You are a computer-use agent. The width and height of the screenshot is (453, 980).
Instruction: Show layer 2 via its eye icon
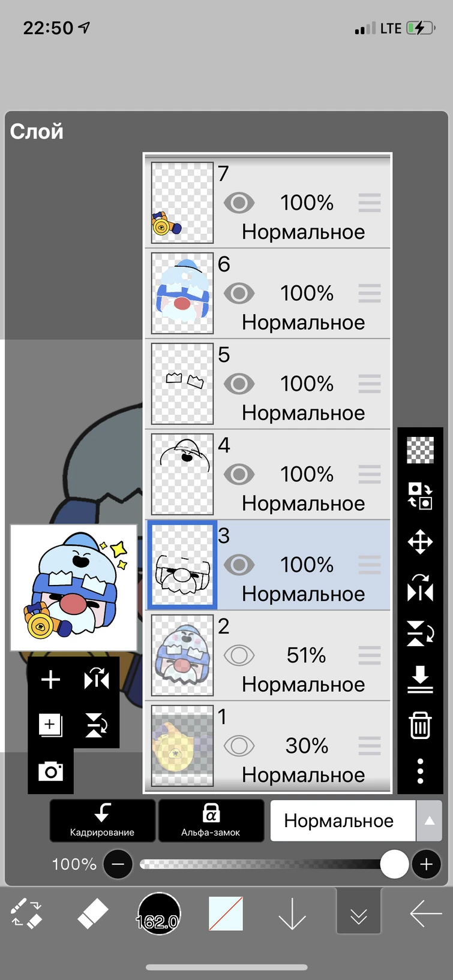[239, 655]
